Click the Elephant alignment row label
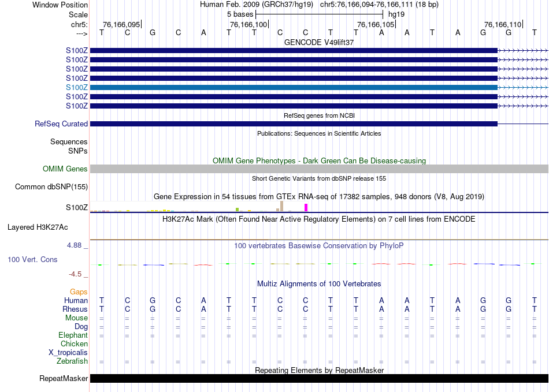 (x=73, y=335)
